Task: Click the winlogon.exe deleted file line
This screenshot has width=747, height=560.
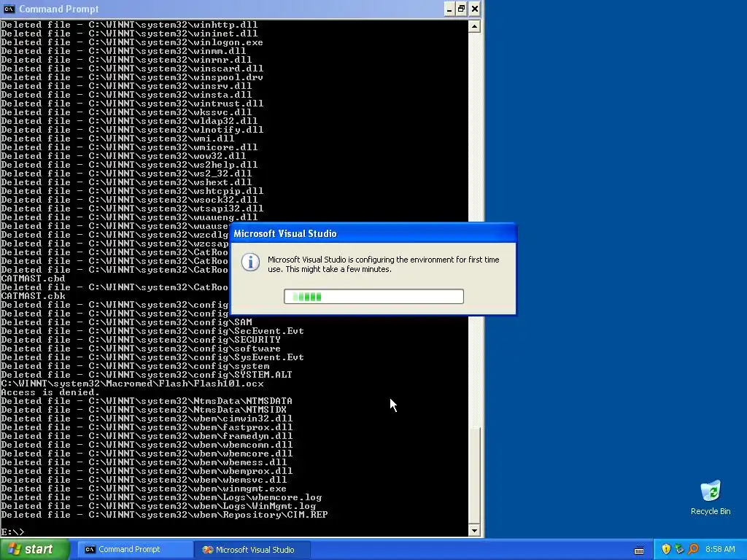Action: click(132, 42)
